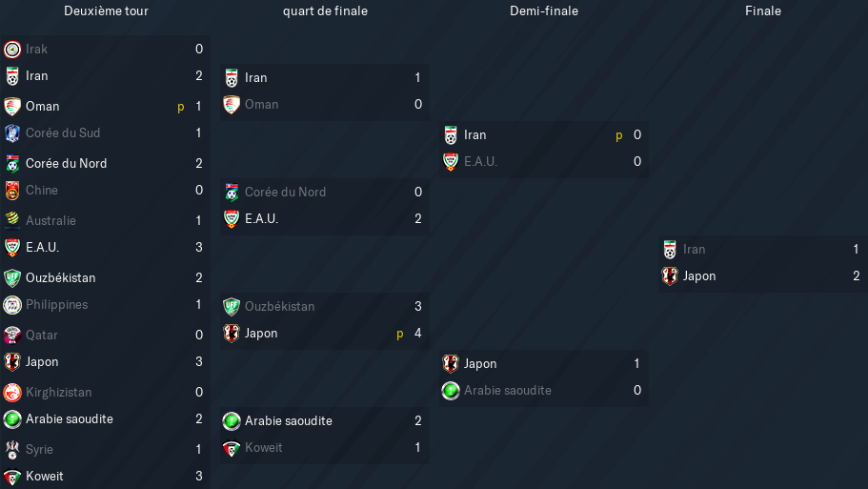Viewport: 868px width, 489px height.
Task: Open Ouzbékistan in quart de finale
Action: pyautogui.click(x=279, y=306)
